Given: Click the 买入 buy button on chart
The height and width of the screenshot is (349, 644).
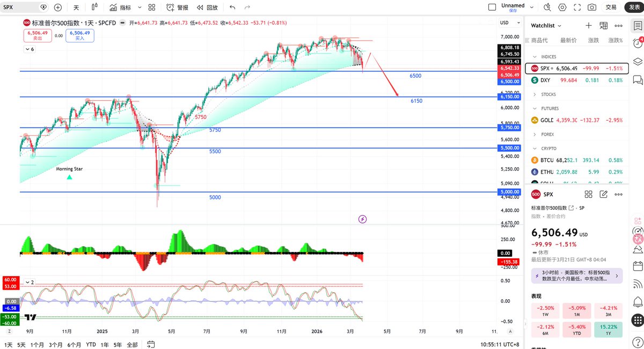Looking at the screenshot, I should click(79, 35).
